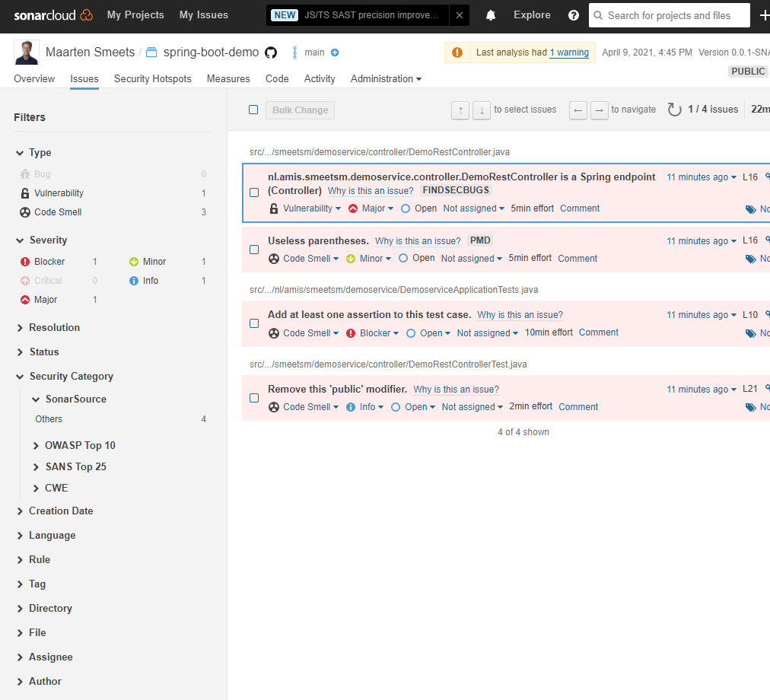Expand the OWASP Top 10 category

point(79,445)
